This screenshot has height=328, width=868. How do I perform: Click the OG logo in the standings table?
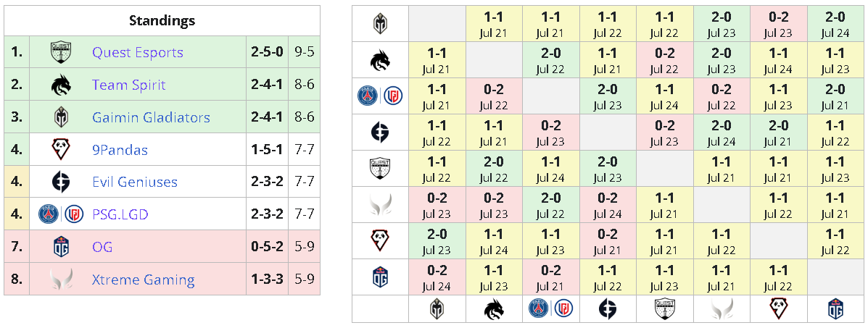[61, 247]
